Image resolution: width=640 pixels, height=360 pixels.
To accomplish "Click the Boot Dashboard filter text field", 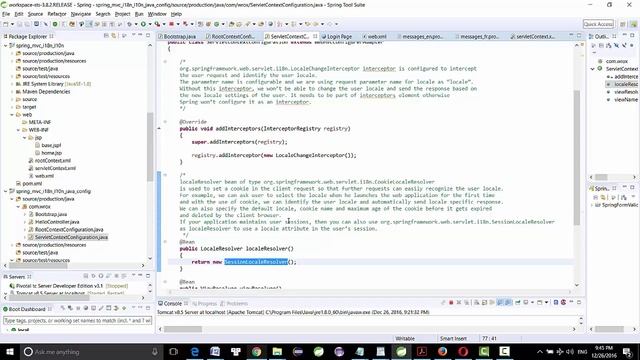I will (x=78, y=320).
